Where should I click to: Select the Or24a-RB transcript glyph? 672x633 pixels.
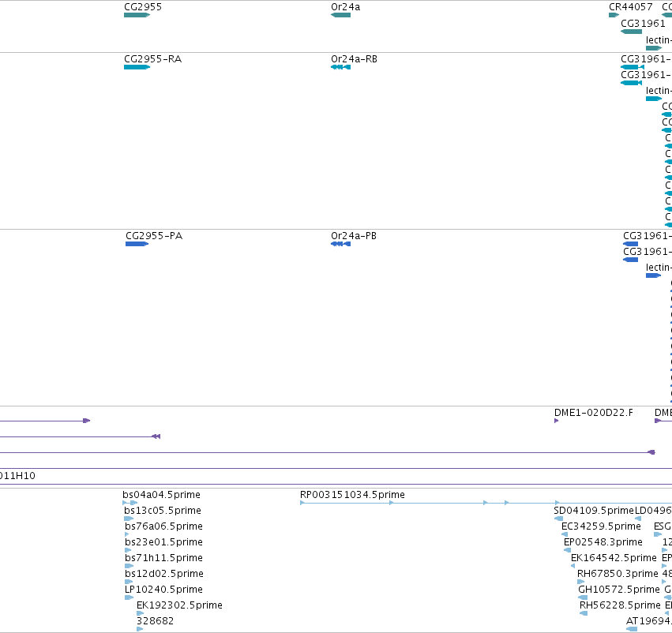(340, 67)
